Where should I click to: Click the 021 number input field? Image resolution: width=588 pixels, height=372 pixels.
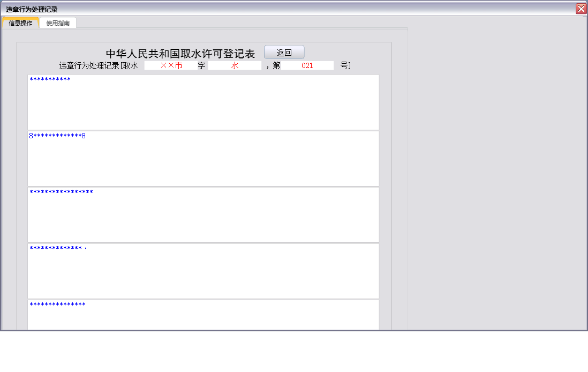(307, 66)
